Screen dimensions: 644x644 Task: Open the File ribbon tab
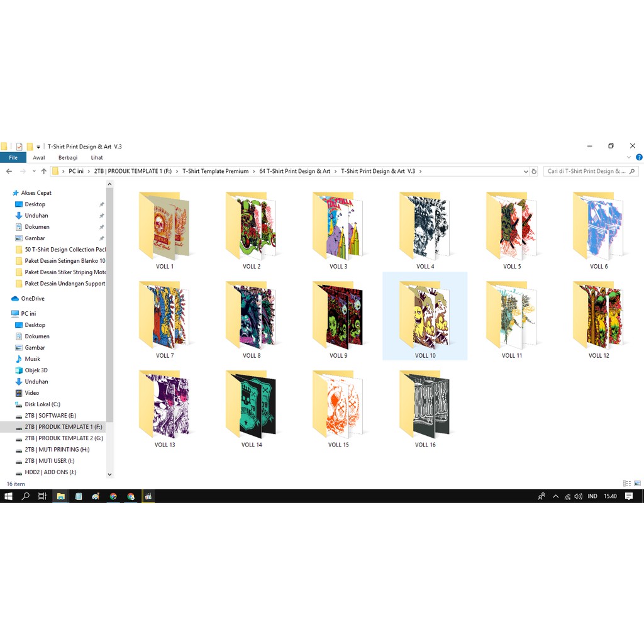(13, 157)
